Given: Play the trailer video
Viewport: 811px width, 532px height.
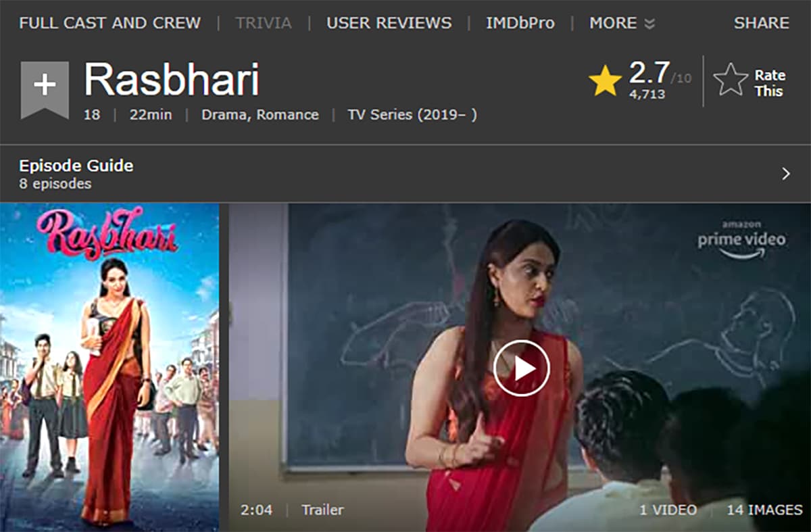Looking at the screenshot, I should [521, 368].
